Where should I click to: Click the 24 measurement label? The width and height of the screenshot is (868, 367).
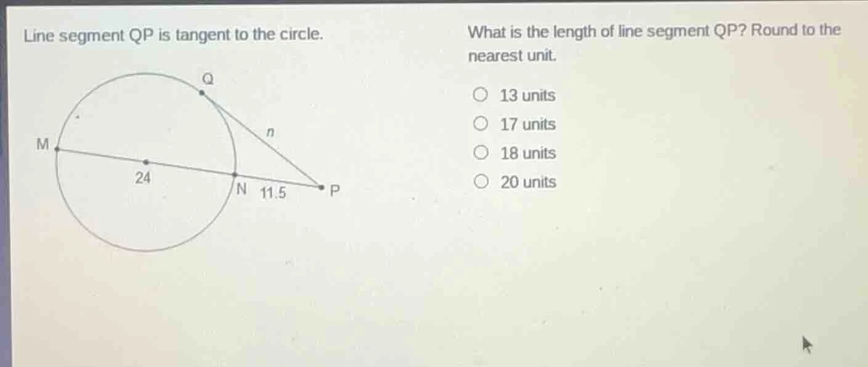click(143, 177)
